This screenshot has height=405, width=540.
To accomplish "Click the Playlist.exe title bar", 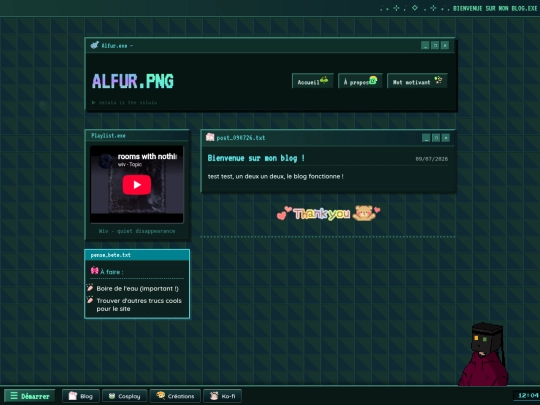I will (x=137, y=136).
